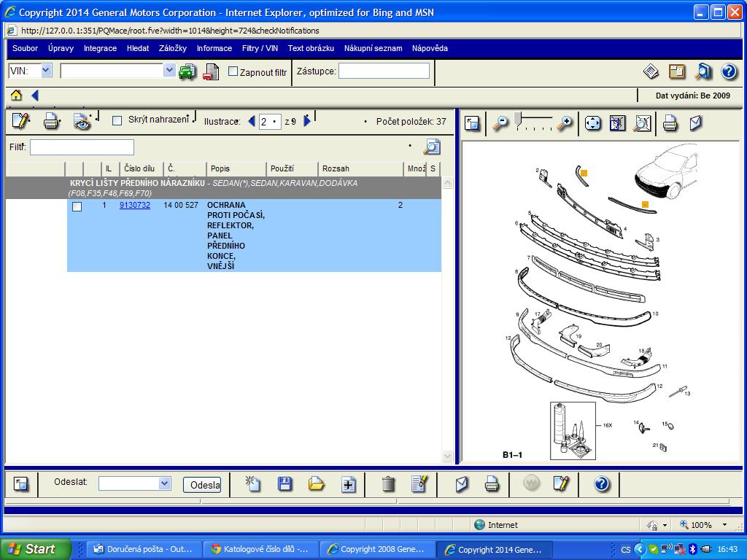Click the save floppy disk icon
This screenshot has width=747, height=560.
tap(285, 484)
